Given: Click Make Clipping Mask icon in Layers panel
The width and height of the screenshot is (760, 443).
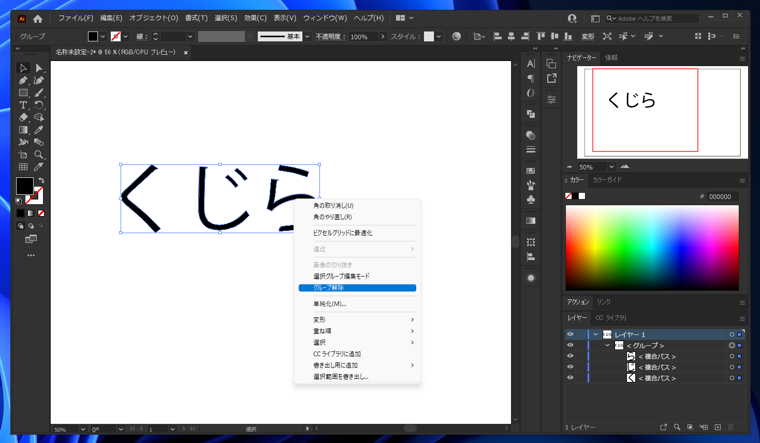Looking at the screenshot, I should pyautogui.click(x=690, y=427).
